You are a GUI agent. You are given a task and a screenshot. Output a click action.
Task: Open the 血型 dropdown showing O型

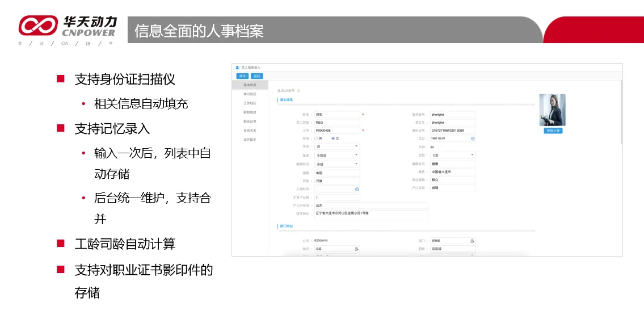[472, 155]
